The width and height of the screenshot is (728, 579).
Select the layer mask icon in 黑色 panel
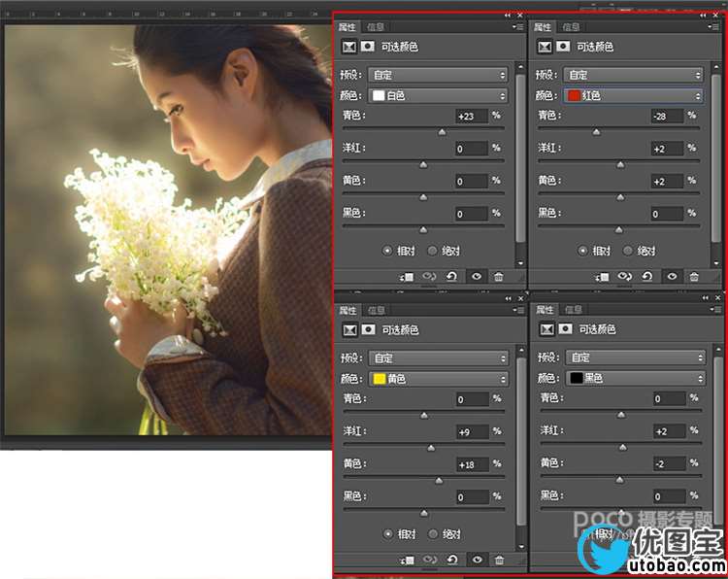coord(565,329)
